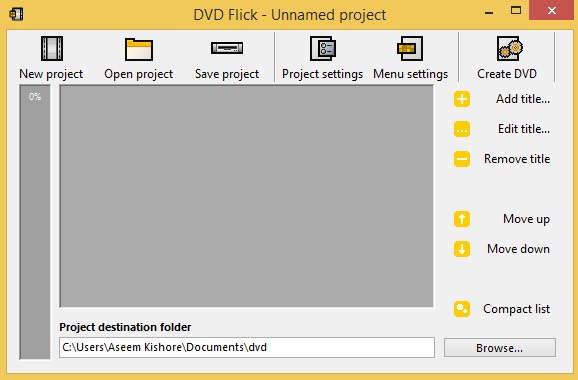Start Create DVD with the gears icon

click(x=510, y=49)
